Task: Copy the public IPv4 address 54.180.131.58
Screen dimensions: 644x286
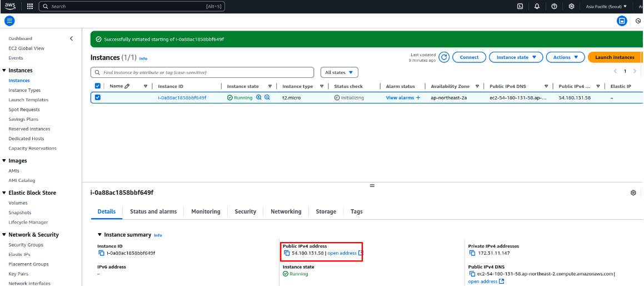Action: pyautogui.click(x=287, y=253)
